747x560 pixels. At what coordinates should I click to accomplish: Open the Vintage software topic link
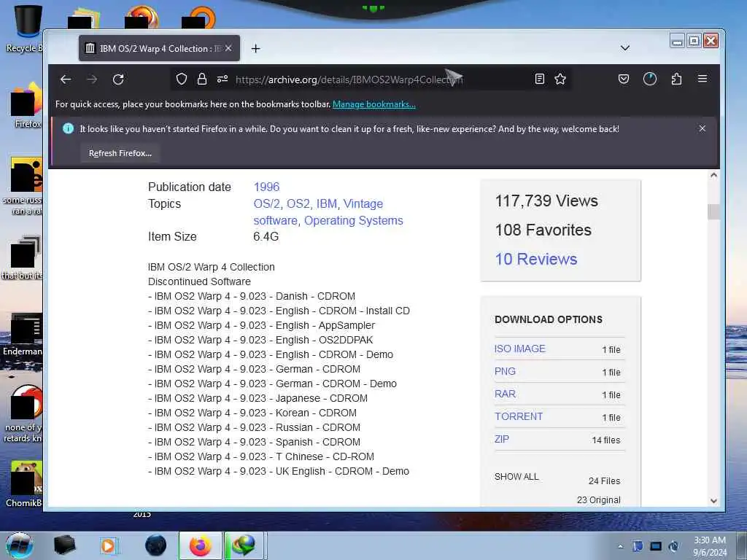tap(318, 212)
